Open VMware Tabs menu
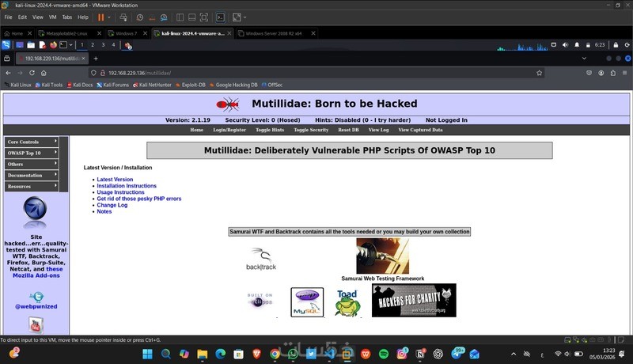The height and width of the screenshot is (364, 633). (x=67, y=17)
